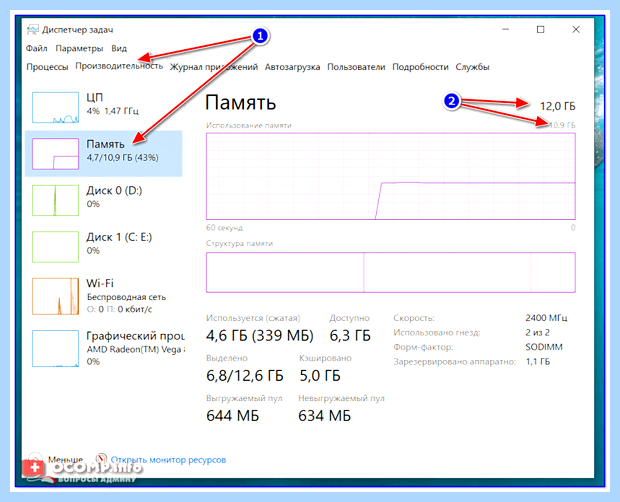Click the 634 МБ non-paged pool value
This screenshot has width=620, height=502.
pyautogui.click(x=325, y=415)
